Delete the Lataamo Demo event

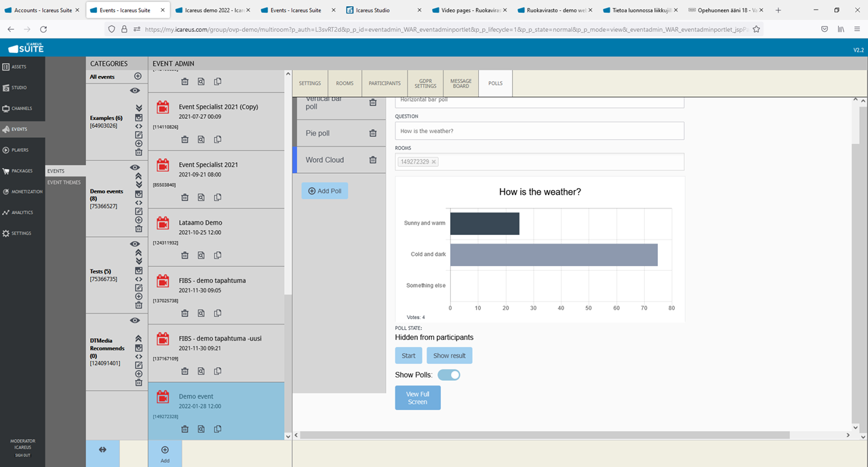184,255
